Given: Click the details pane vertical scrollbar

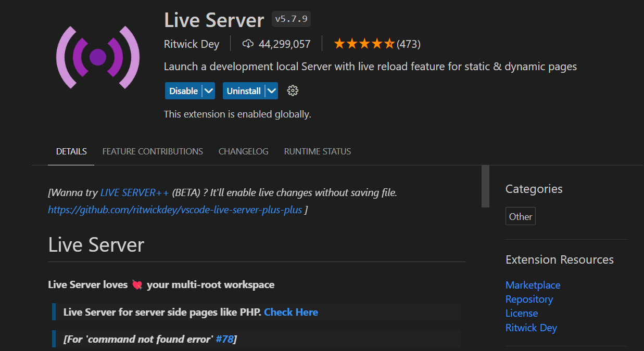Looking at the screenshot, I should tap(485, 187).
